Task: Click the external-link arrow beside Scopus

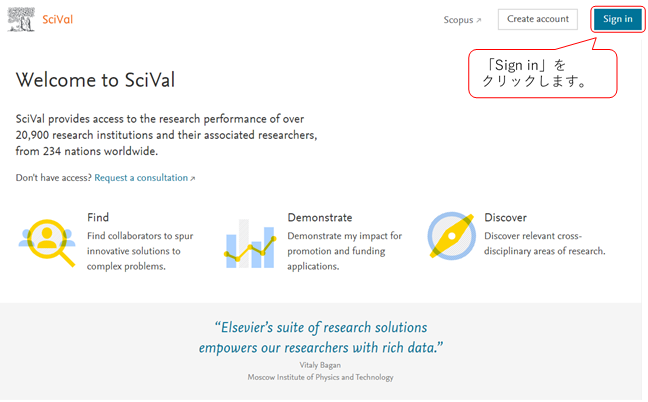Action: coord(479,20)
